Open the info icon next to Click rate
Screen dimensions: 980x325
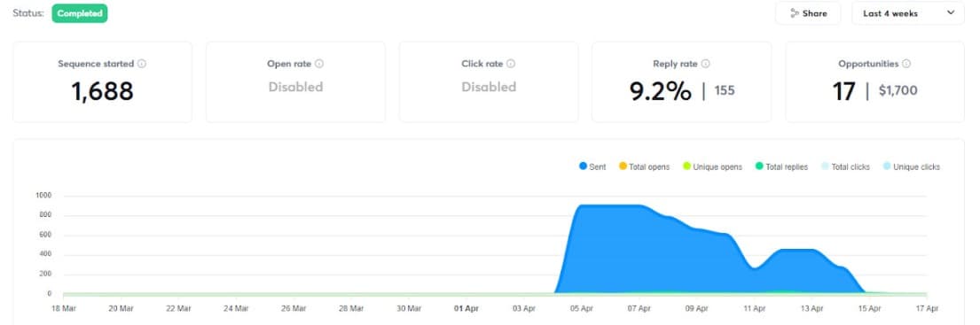pos(511,64)
